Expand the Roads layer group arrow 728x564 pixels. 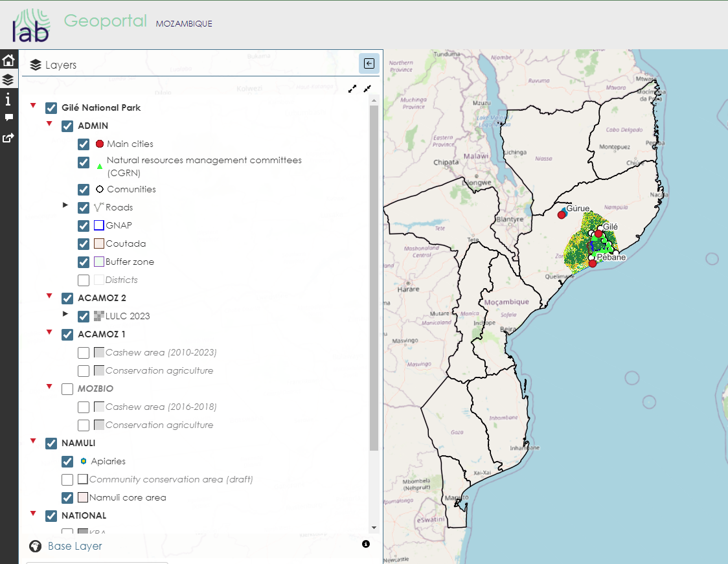[65, 205]
